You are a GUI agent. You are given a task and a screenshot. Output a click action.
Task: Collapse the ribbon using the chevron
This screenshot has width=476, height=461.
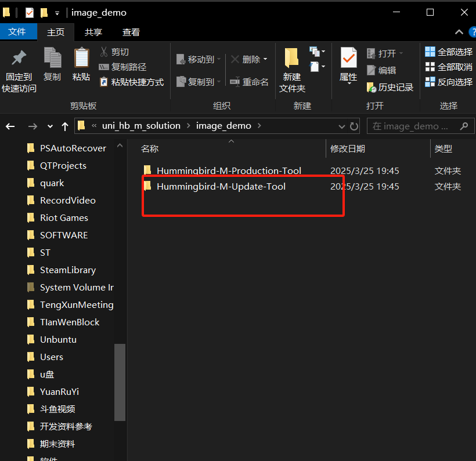tap(459, 32)
